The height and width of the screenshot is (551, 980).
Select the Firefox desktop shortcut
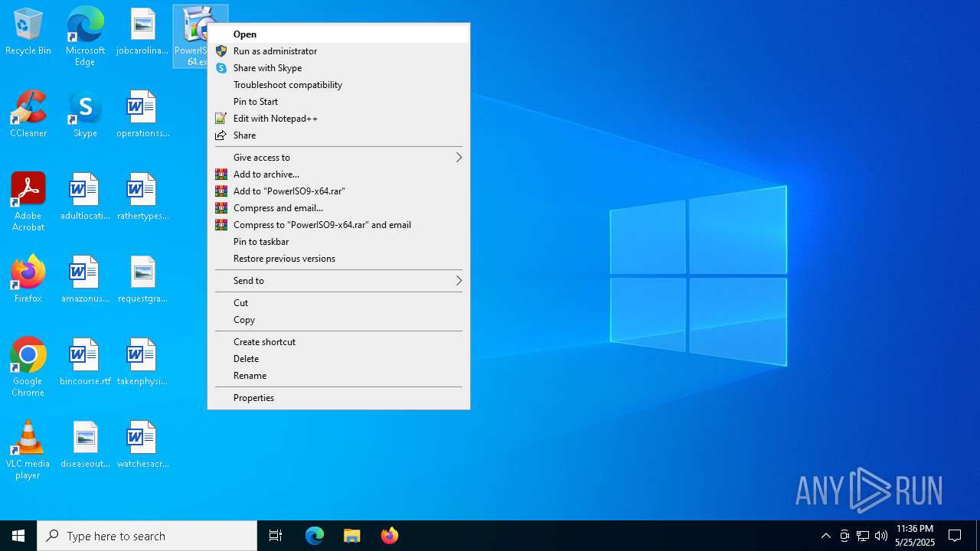pos(28,280)
